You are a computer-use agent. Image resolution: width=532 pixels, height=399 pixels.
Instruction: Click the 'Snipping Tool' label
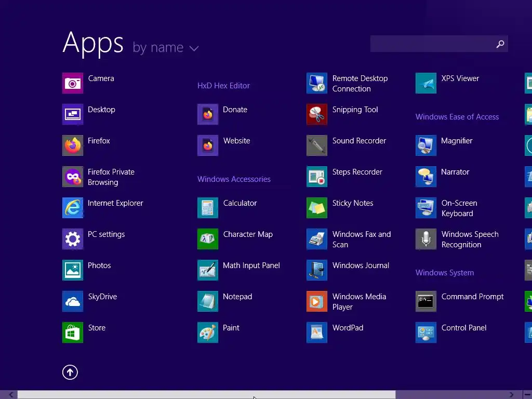(355, 110)
